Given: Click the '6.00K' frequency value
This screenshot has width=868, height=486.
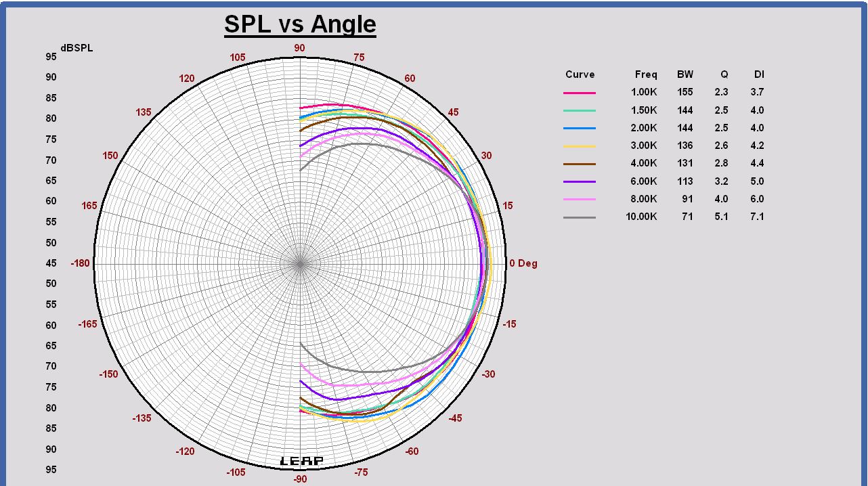Looking at the screenshot, I should (644, 181).
